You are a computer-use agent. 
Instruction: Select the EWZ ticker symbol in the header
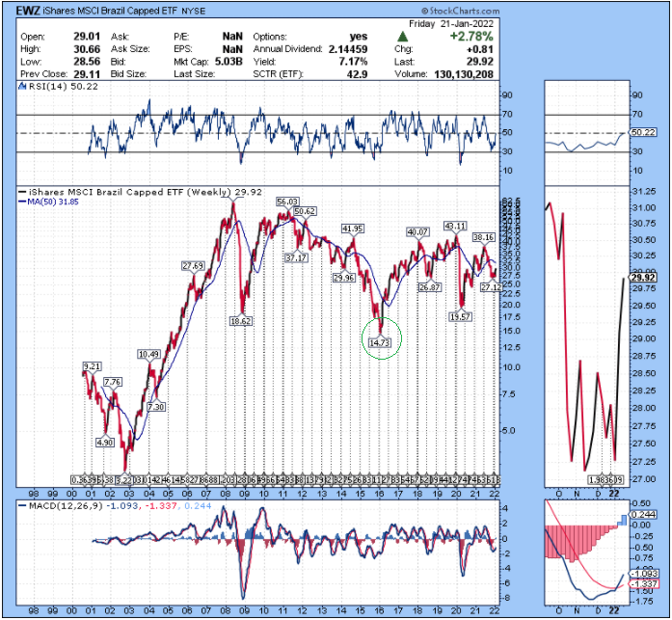point(28,11)
